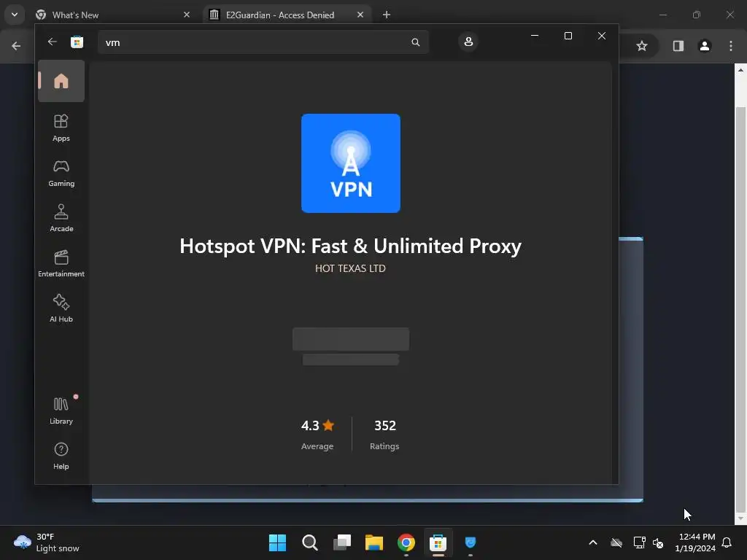Viewport: 747px width, 560px height.
Task: Click the Microsoft Store taskbar icon
Action: 438,542
